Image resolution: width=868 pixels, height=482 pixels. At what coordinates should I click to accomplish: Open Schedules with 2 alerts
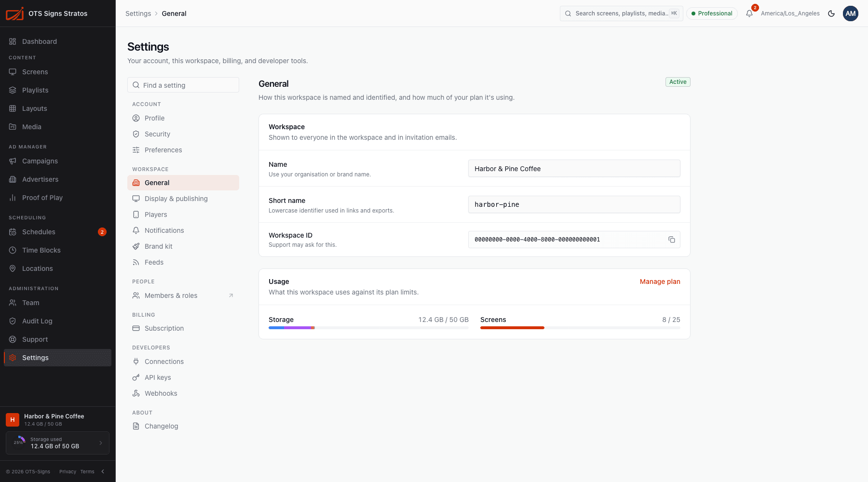pos(58,232)
